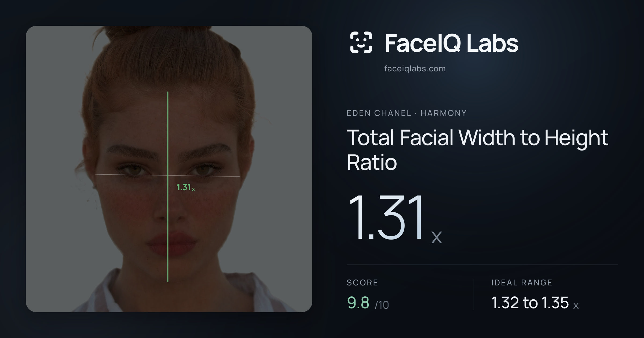The width and height of the screenshot is (644, 338).
Task: Click the FaceIQ Labs face-scan logo icon
Action: pos(361,42)
